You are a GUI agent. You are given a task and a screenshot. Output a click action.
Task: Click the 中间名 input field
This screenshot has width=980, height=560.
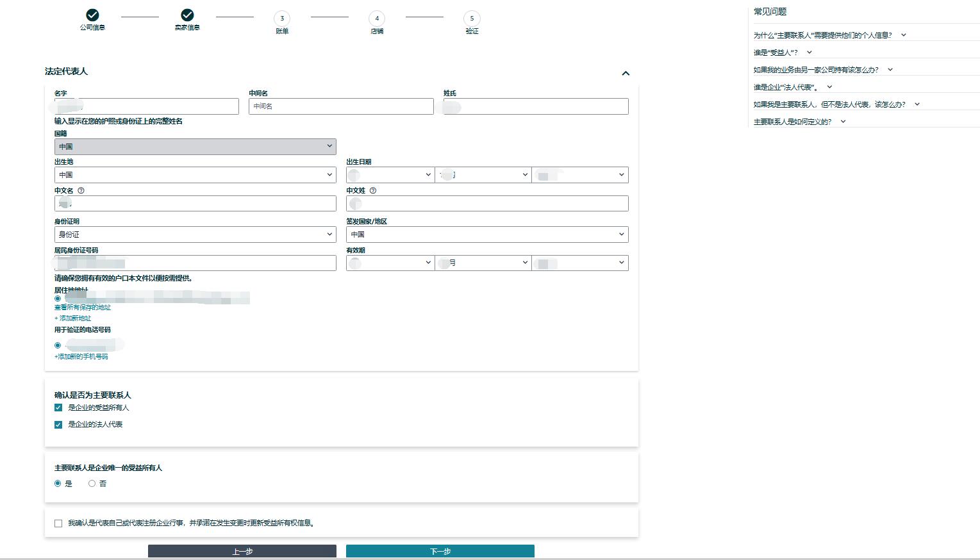341,106
